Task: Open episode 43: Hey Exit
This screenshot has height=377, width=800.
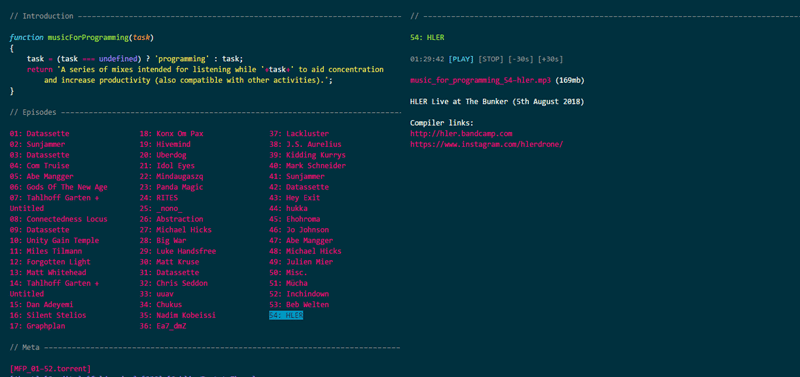Action: [x=294, y=198]
